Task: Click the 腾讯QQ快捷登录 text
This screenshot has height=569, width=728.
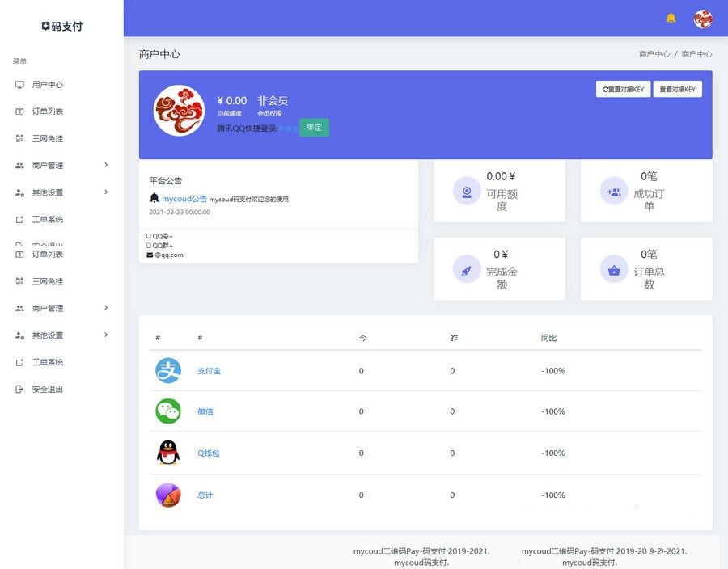Action: point(247,129)
